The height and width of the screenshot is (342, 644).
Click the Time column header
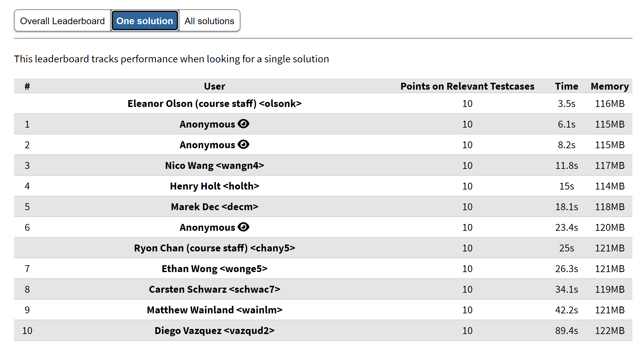point(567,86)
